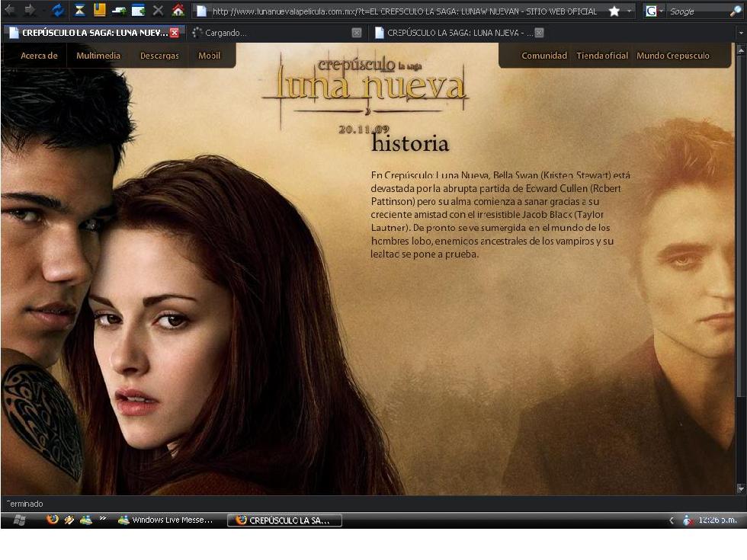747x560 pixels.
Task: Click the Forward navigation arrow
Action: tap(30, 11)
